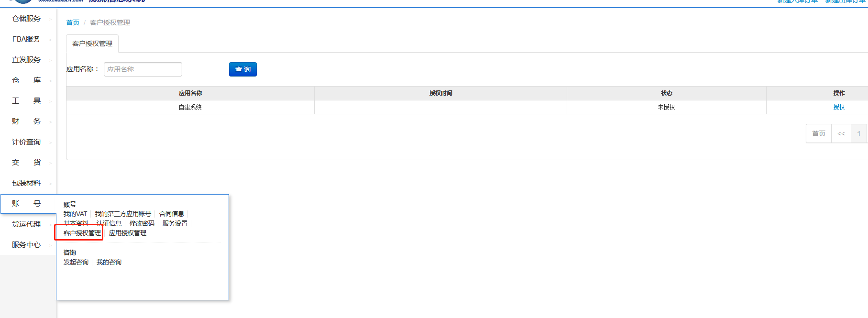868x318 pixels.
Task: Open the 计价查询 sidebar menu
Action: pos(26,142)
